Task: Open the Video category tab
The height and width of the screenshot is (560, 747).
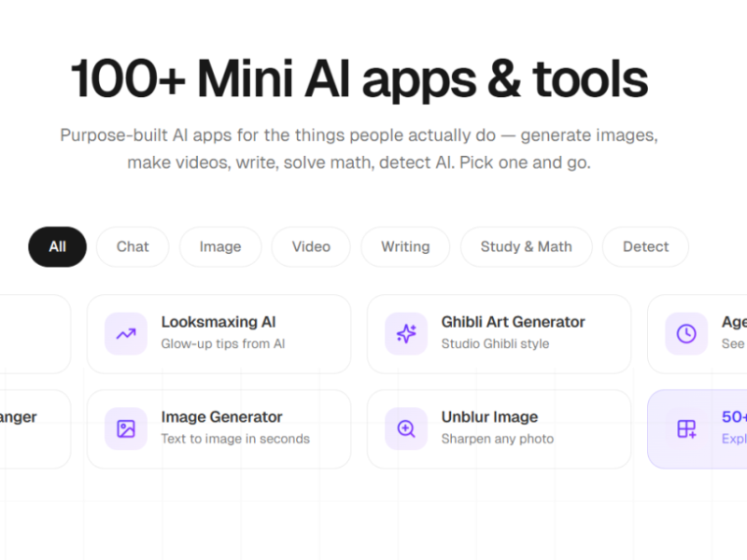Action: click(311, 246)
